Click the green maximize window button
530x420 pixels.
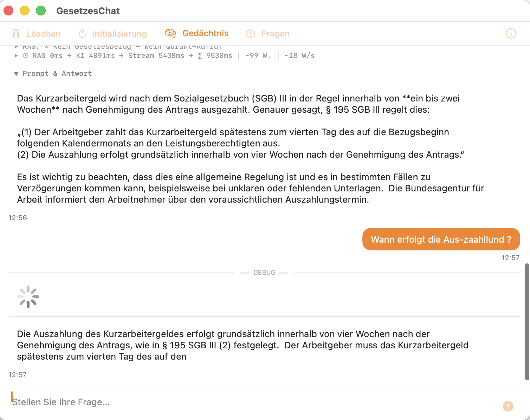(41, 11)
